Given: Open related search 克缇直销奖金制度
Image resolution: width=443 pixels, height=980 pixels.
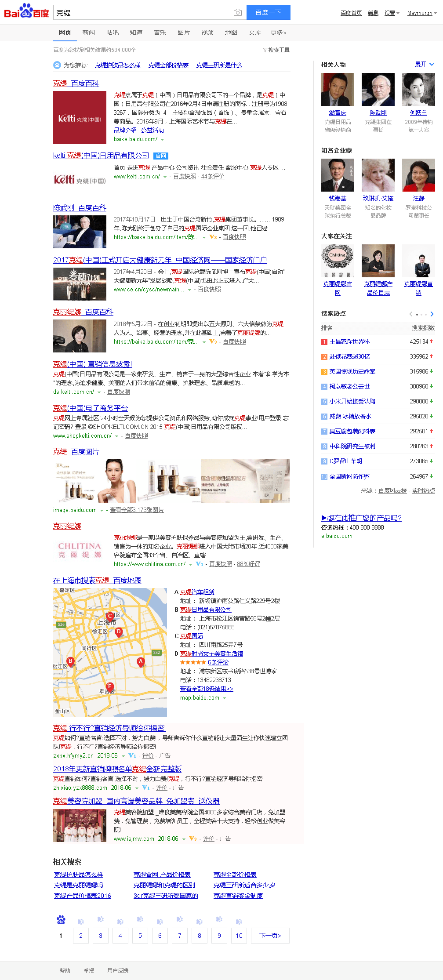Looking at the screenshot, I should point(238,896).
